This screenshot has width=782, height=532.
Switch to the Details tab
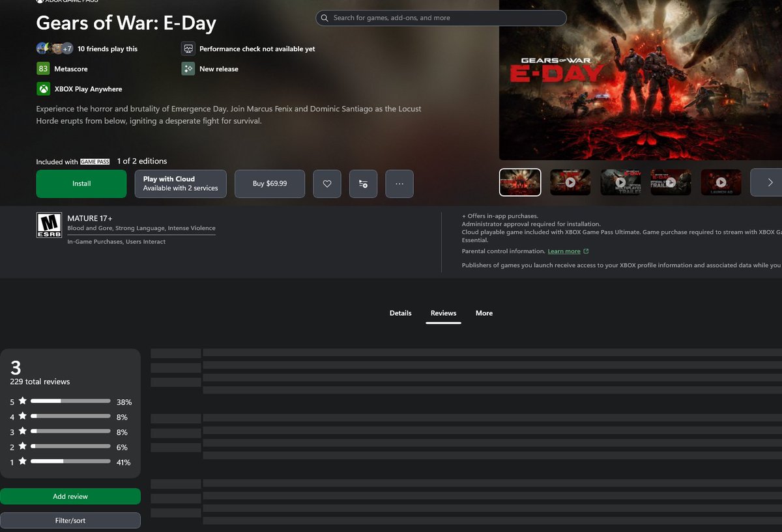coord(401,313)
